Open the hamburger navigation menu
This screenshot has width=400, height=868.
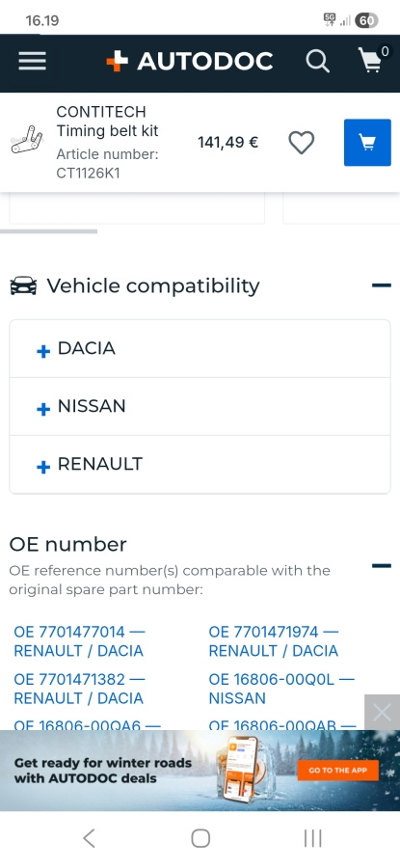point(32,61)
